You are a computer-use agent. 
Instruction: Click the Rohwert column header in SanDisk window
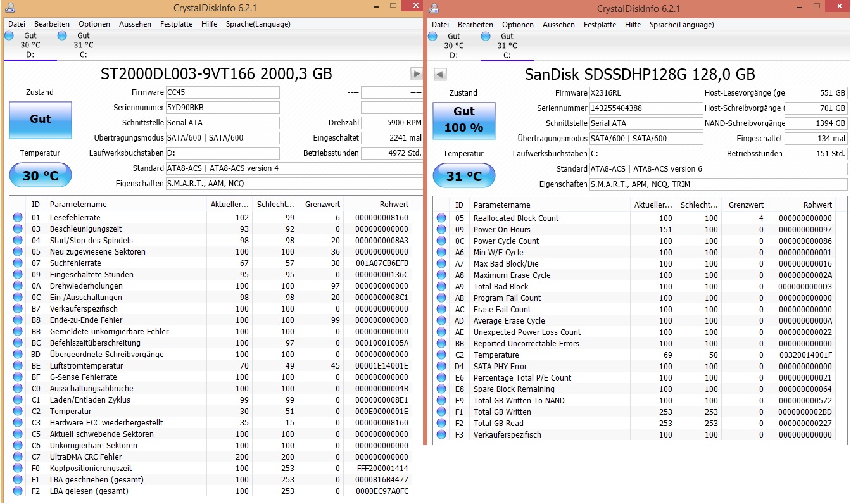[802, 205]
